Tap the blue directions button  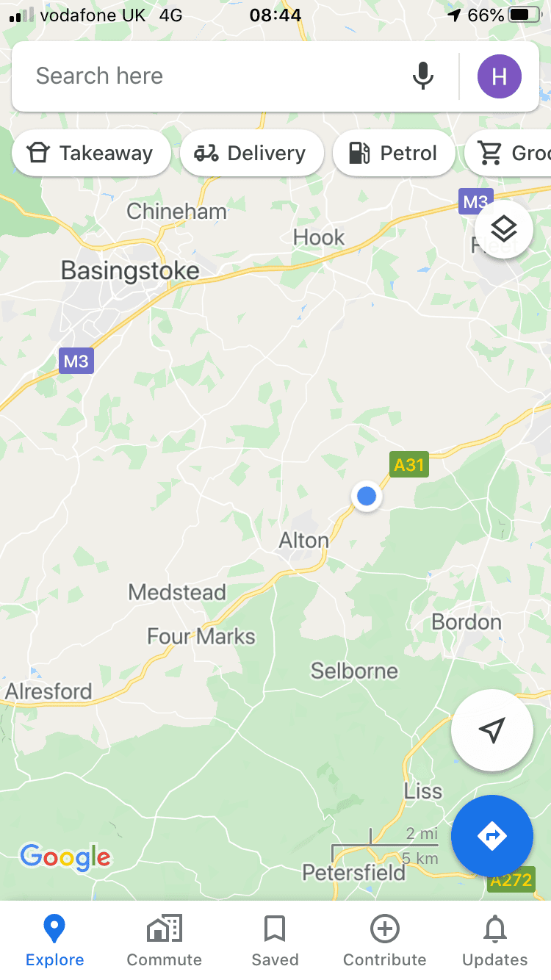click(492, 836)
